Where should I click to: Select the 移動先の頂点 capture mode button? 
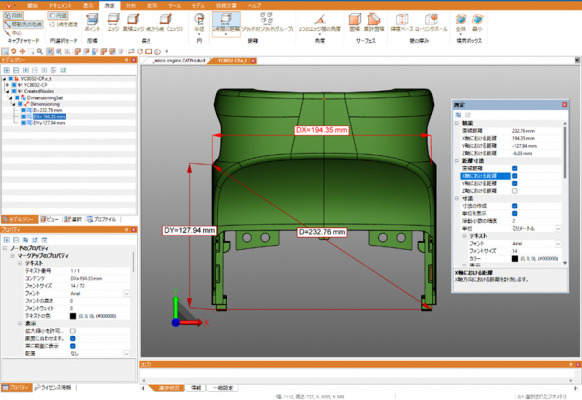click(x=23, y=24)
